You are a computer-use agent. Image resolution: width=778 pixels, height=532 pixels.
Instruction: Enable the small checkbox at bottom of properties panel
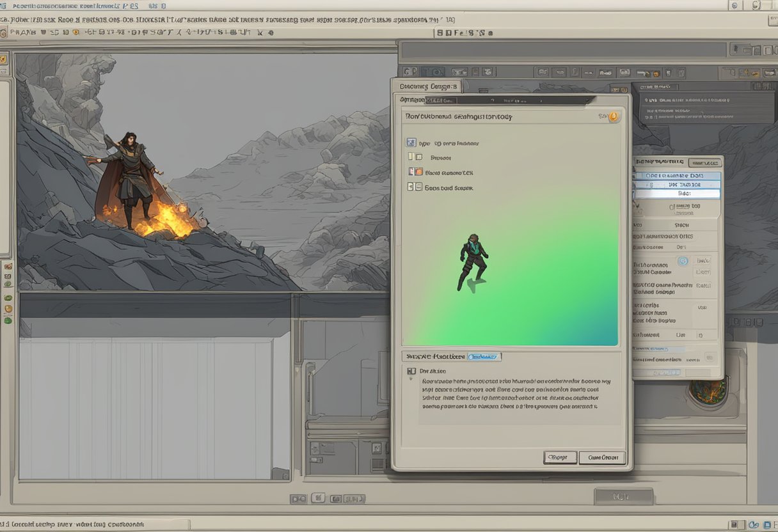click(708, 357)
